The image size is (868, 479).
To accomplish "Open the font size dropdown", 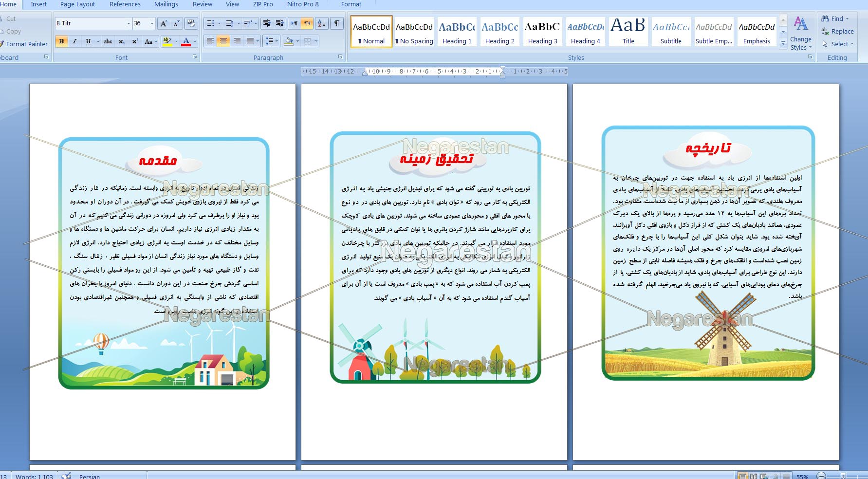I will coord(152,23).
